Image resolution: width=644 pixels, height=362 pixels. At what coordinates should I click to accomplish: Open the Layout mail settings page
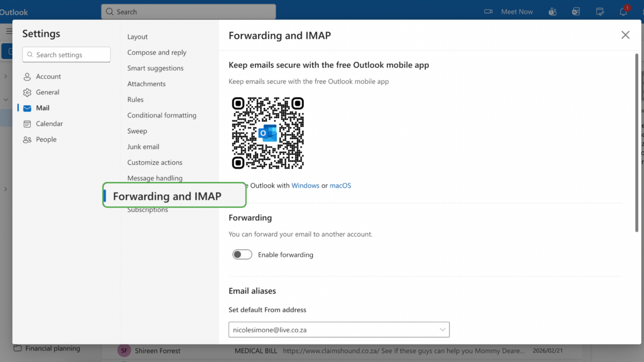(x=137, y=37)
